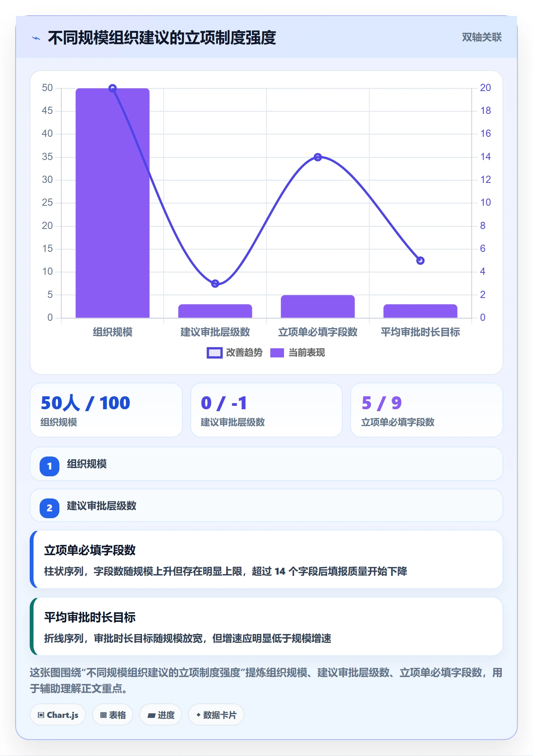533x756 pixels.
Task: Select list row 组织规模
Action: [x=266, y=464]
